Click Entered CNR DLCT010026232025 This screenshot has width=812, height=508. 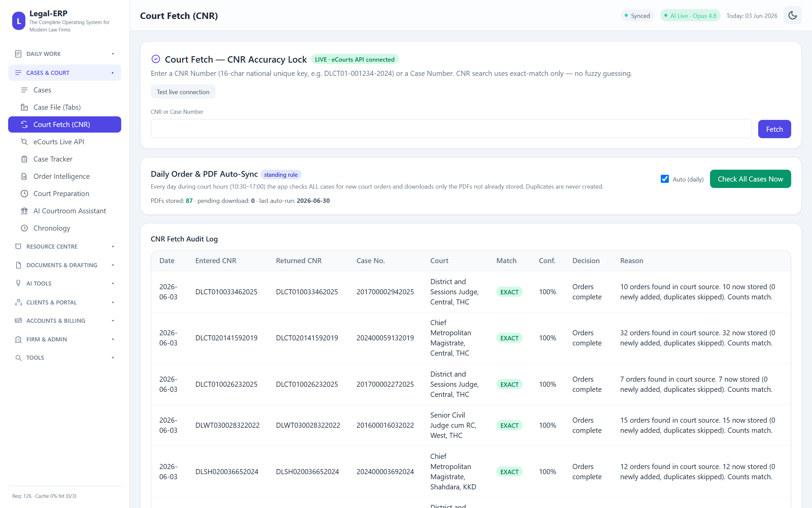pos(226,384)
